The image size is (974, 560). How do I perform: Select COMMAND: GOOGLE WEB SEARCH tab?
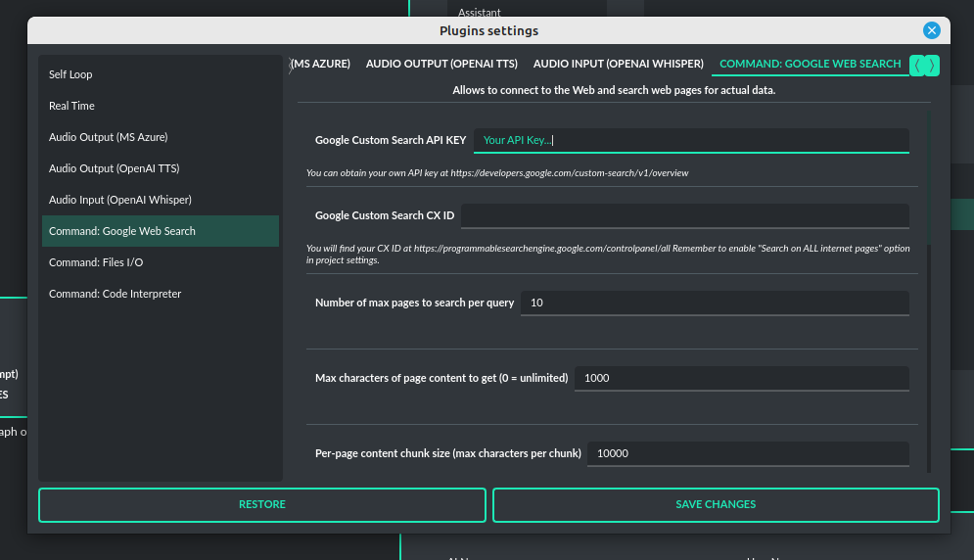[x=810, y=64]
